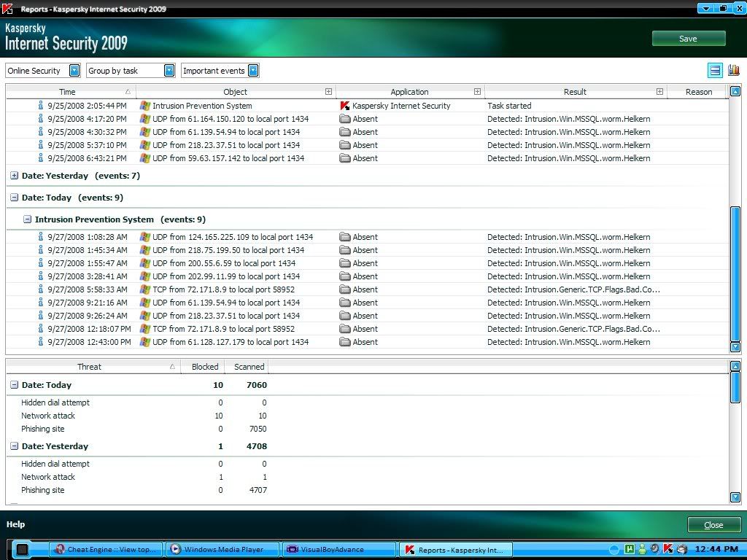
Task: Click the info icon for the 9/25/2008 4:30:32 PM event
Action: 41,131
